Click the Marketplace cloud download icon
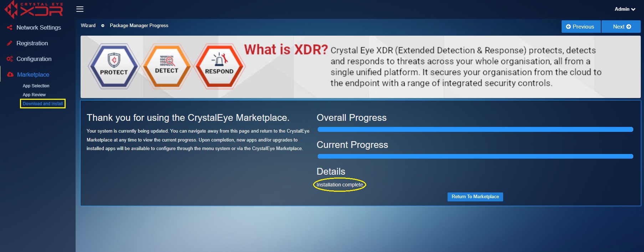This screenshot has height=252, width=644. (x=10, y=74)
